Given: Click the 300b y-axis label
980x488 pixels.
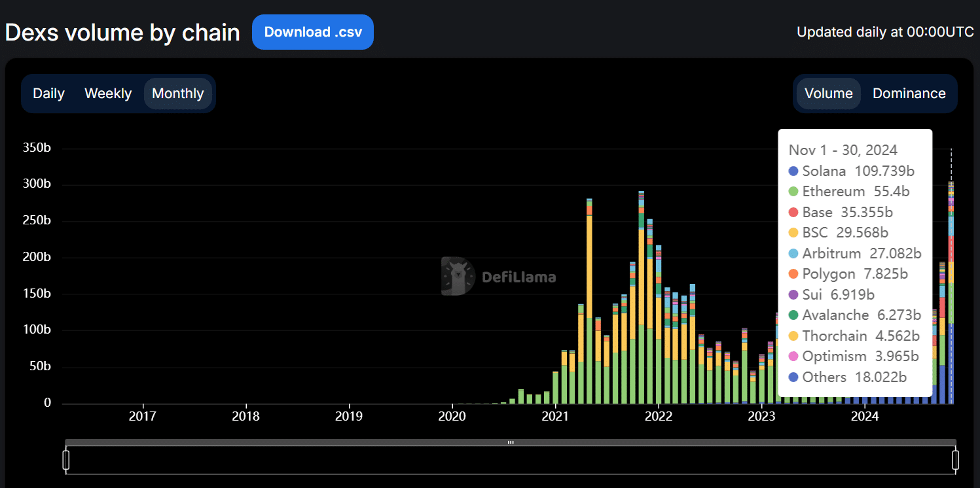Looking at the screenshot, I should pyautogui.click(x=37, y=184).
